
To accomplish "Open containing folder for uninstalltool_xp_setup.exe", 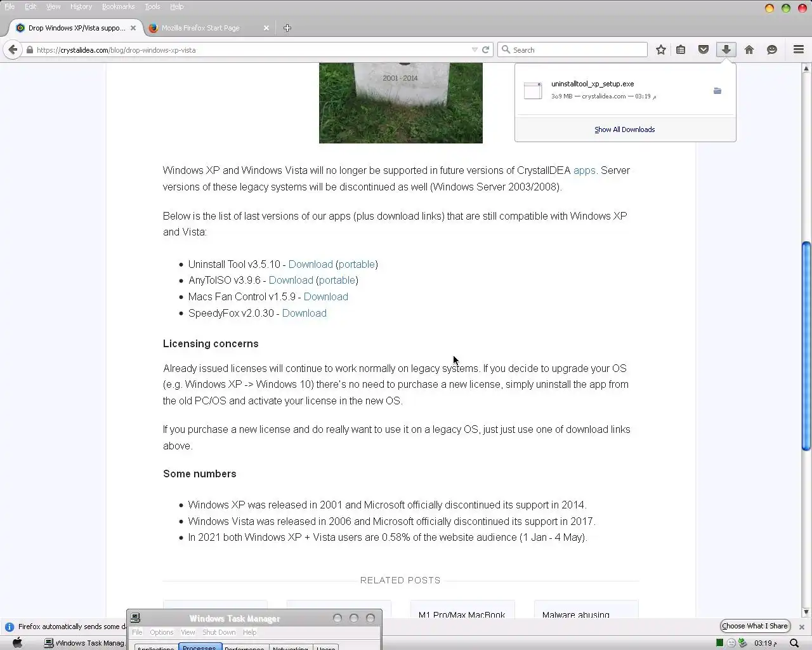I will [x=717, y=91].
